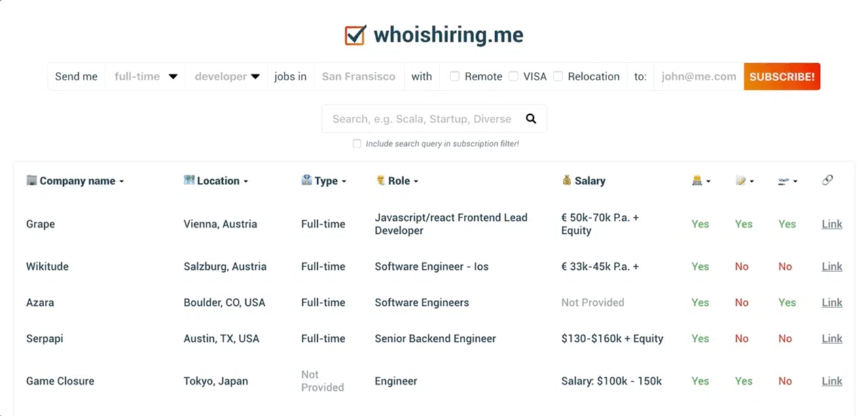Open the full-time job type dropdown
This screenshot has height=416, width=868.
click(x=145, y=77)
